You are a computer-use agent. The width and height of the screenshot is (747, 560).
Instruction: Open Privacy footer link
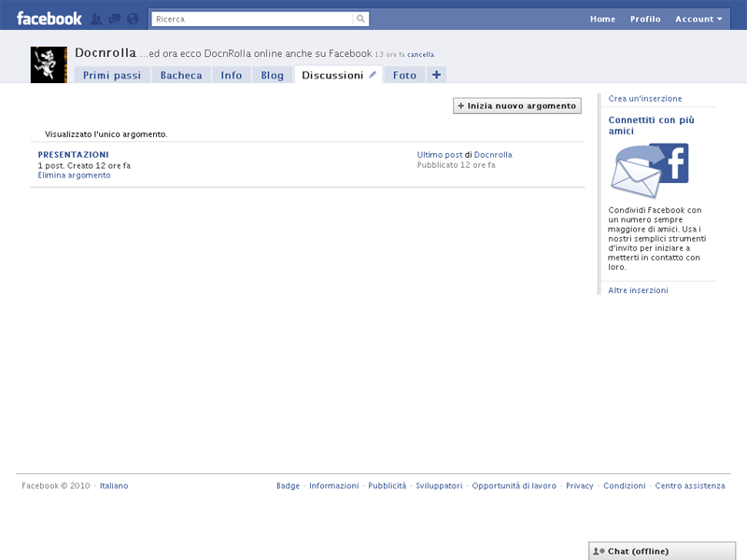pos(579,485)
